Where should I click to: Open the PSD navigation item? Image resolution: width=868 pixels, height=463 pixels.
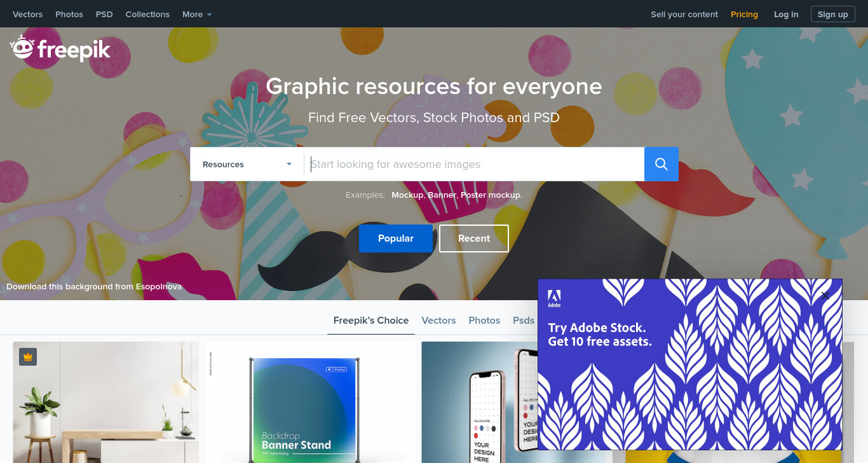(104, 14)
